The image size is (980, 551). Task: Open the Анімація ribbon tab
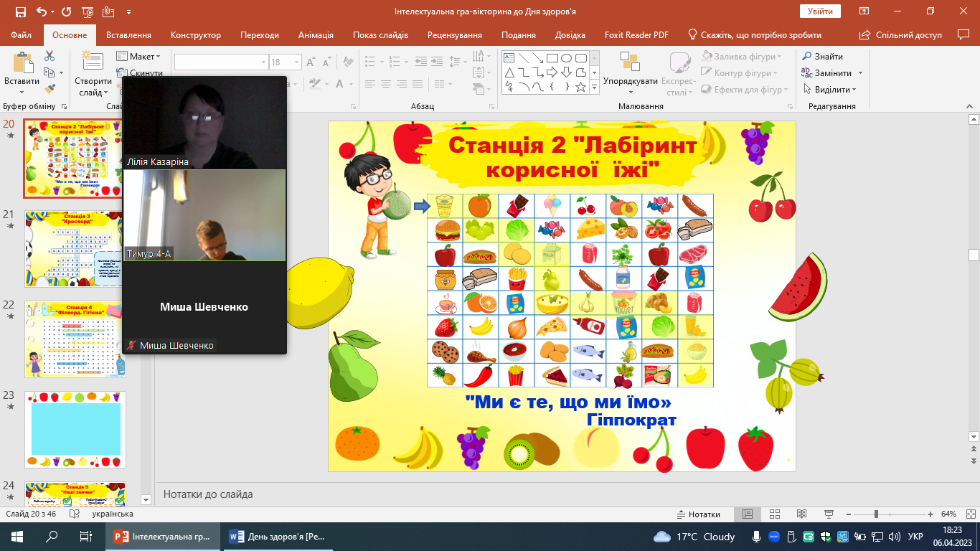point(316,35)
